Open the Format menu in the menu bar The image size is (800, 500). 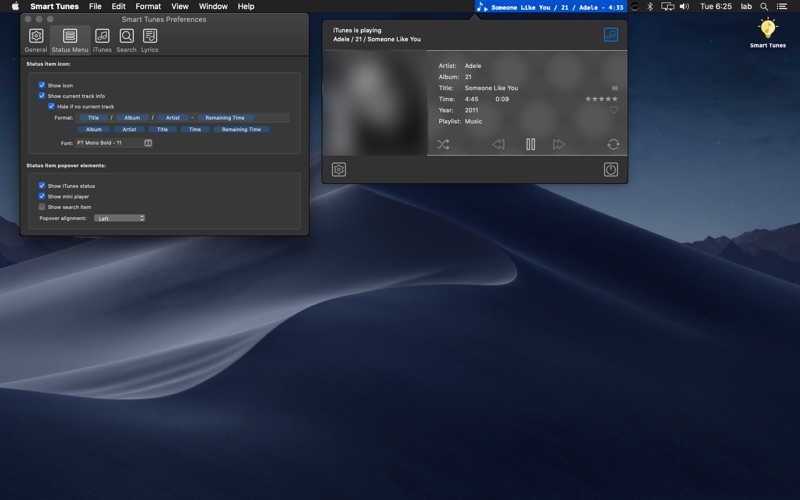click(x=148, y=6)
